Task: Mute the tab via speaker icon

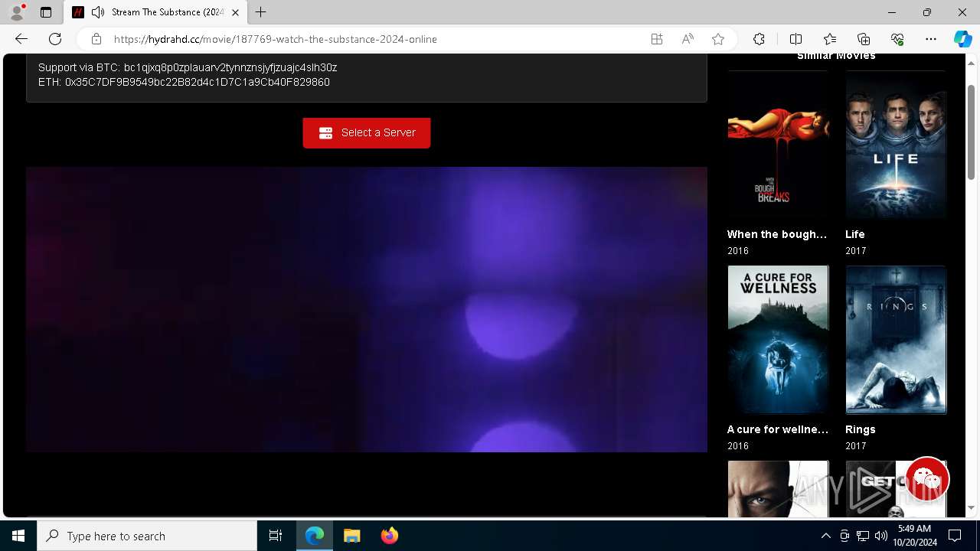Action: pos(97,12)
